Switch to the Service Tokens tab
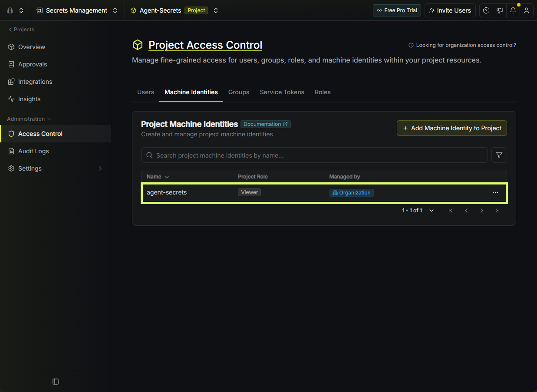 (x=282, y=92)
